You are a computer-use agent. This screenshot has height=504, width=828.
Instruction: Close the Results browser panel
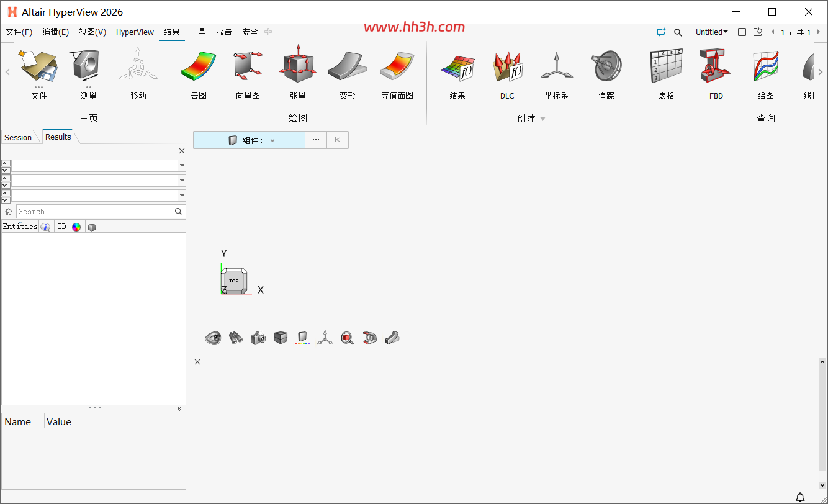click(x=182, y=151)
